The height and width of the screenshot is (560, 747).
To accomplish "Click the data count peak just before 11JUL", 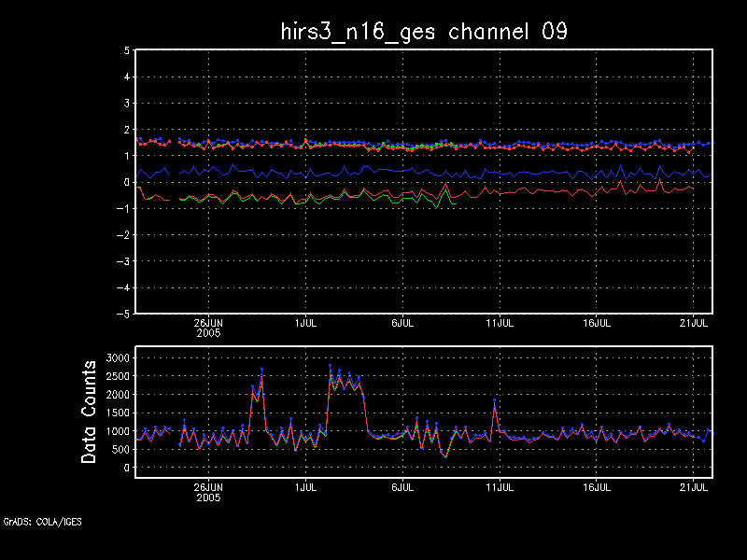I will click(495, 401).
